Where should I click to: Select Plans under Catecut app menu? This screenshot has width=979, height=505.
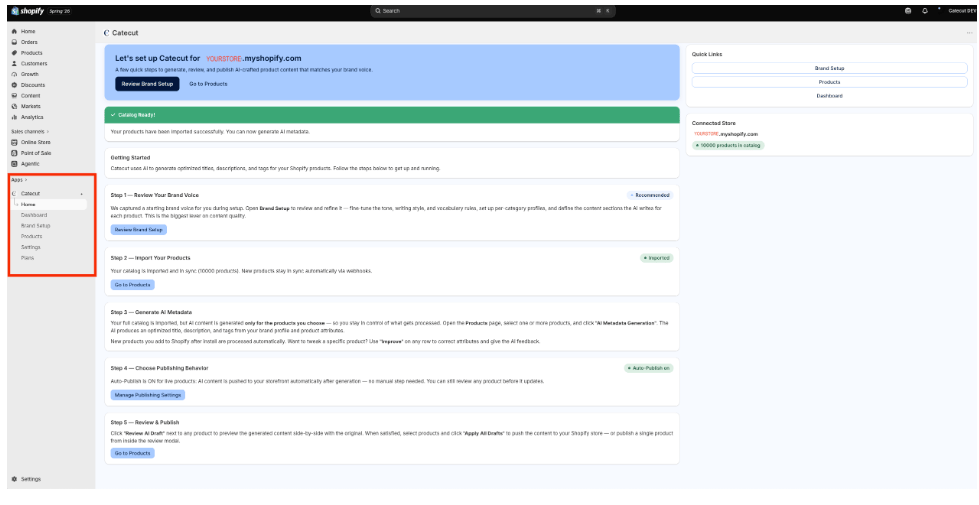pos(27,258)
